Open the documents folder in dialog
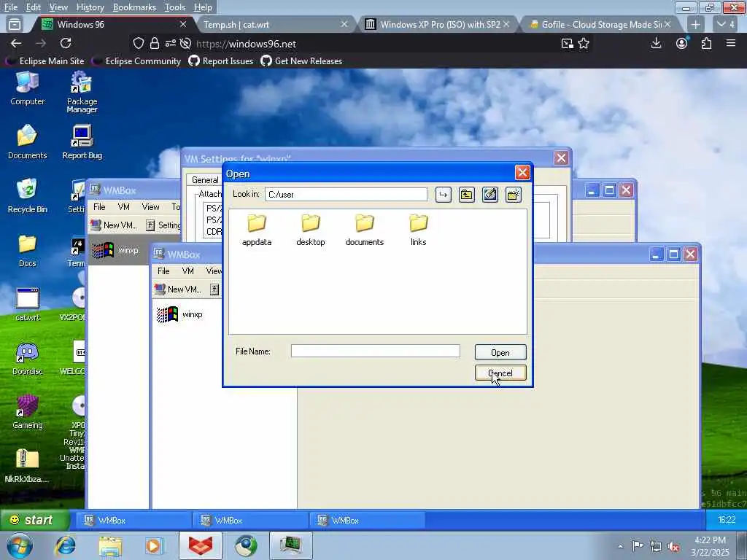 (x=365, y=230)
